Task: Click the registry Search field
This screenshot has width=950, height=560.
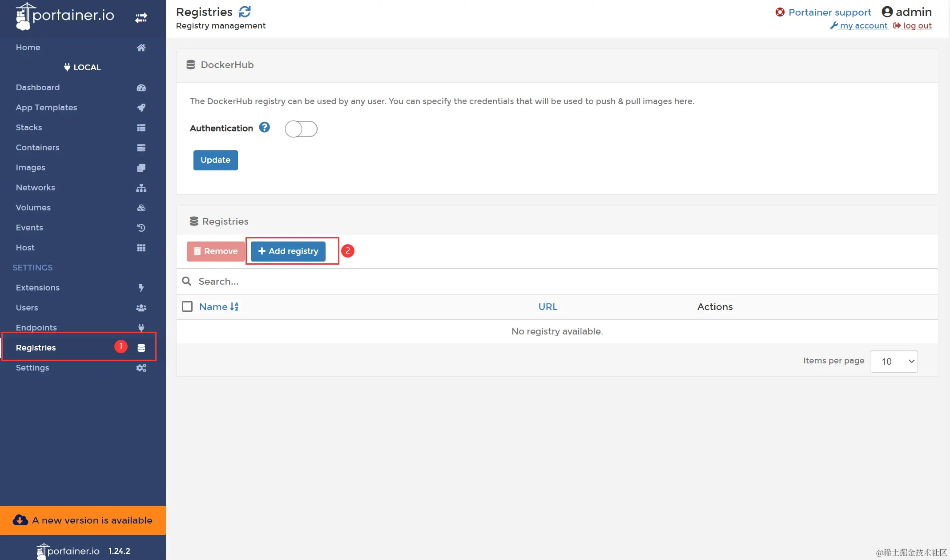Action: (x=356, y=281)
